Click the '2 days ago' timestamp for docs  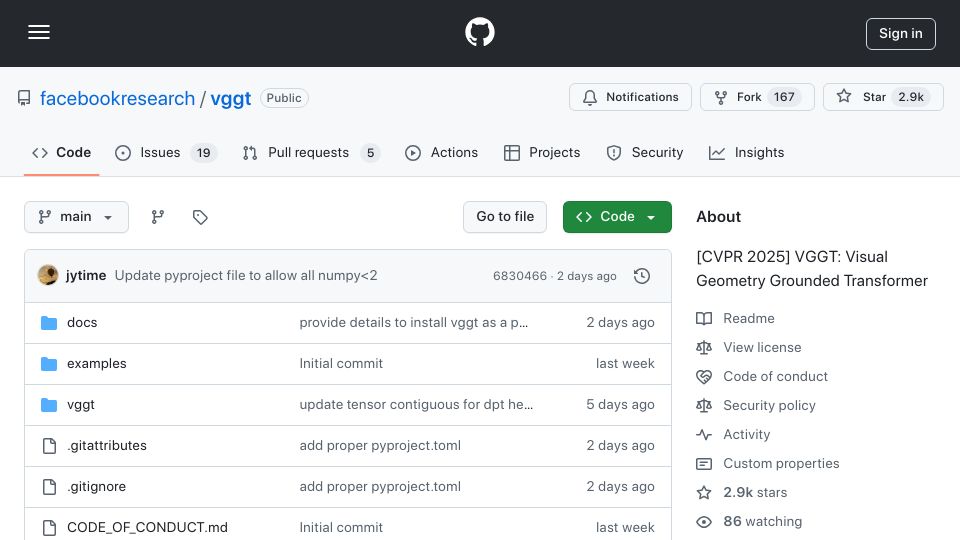pos(620,323)
